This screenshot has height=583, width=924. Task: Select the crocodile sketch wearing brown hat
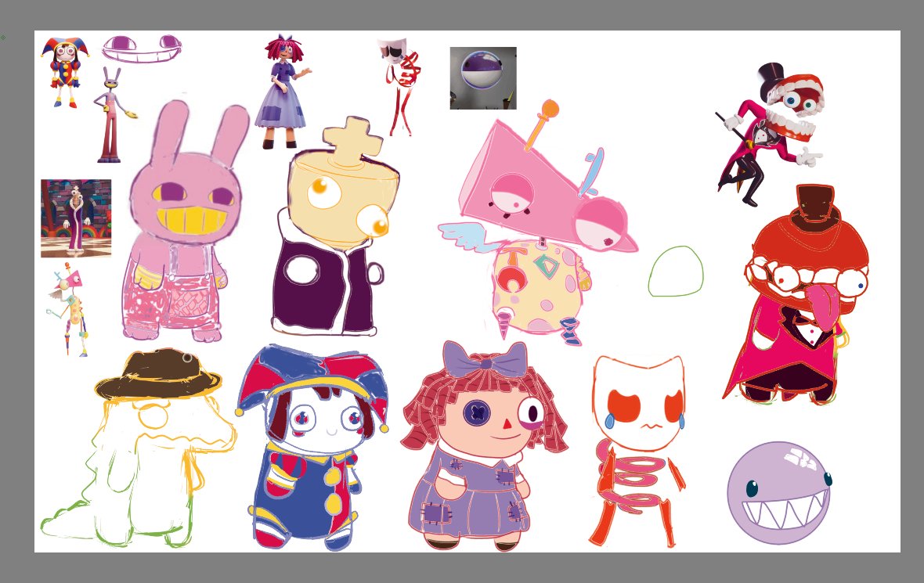(x=139, y=448)
